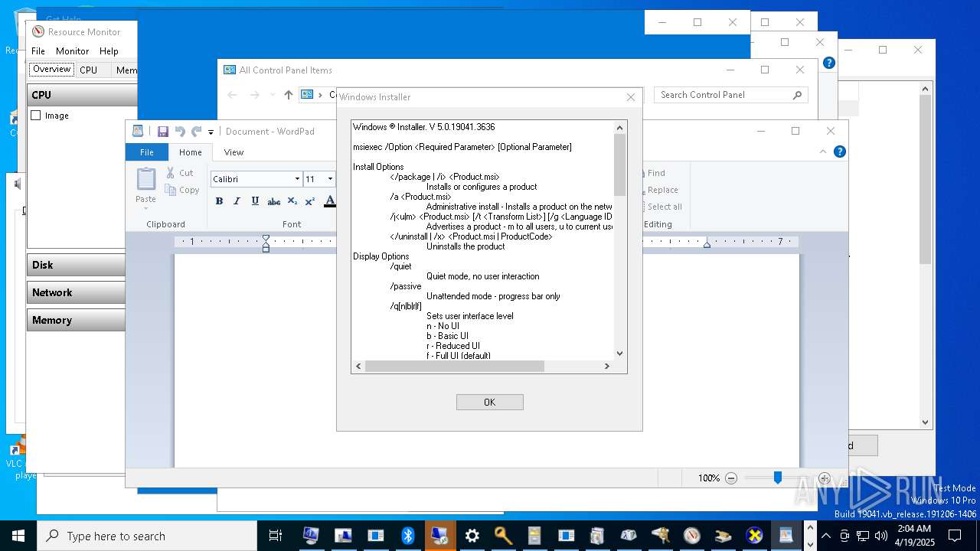Expand the Disk section in Resource Monitor
This screenshot has height=551, width=980.
pyautogui.click(x=76, y=265)
